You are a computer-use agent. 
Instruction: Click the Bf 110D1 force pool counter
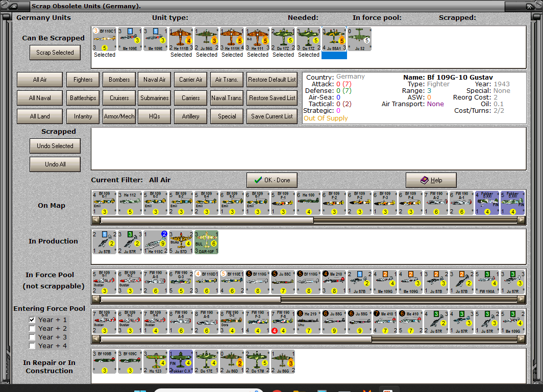[x=206, y=282]
